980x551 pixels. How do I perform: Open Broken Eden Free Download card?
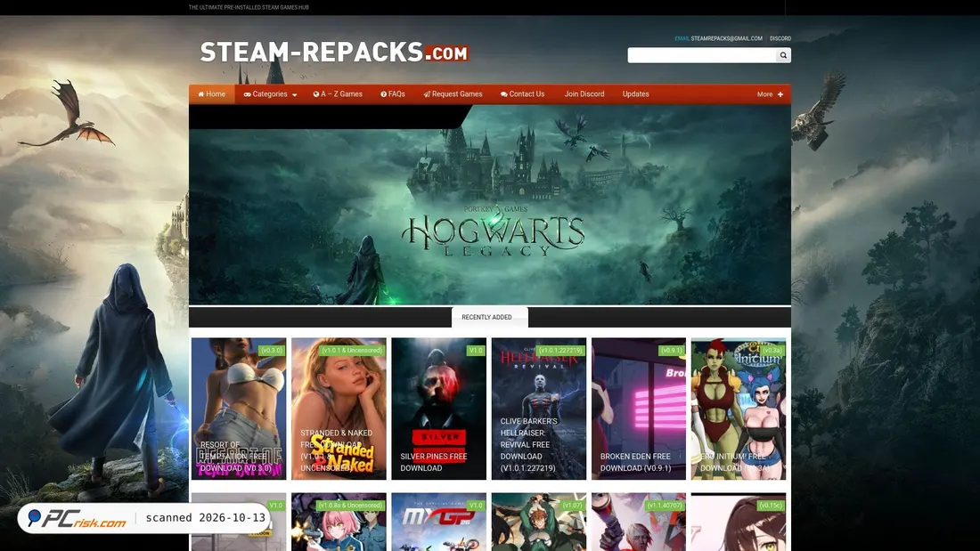pyautogui.click(x=639, y=409)
